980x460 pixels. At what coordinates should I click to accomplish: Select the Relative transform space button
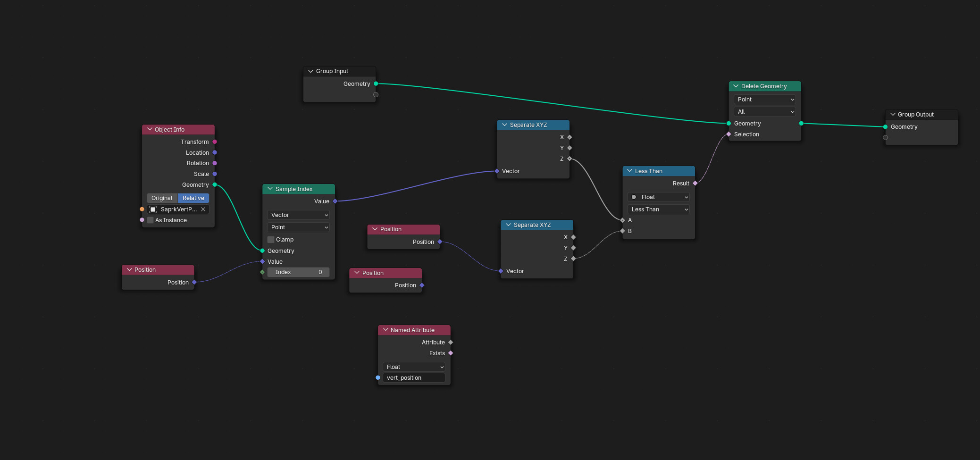pos(193,198)
